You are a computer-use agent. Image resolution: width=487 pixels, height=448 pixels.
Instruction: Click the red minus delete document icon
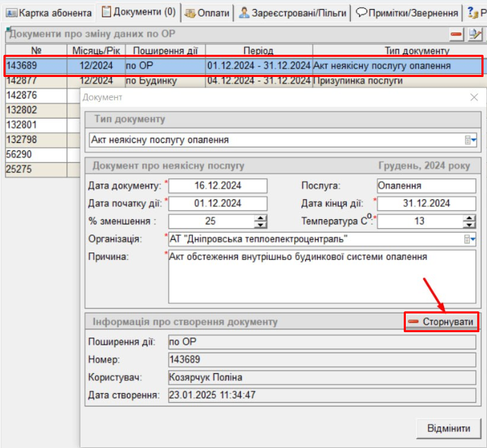point(456,33)
